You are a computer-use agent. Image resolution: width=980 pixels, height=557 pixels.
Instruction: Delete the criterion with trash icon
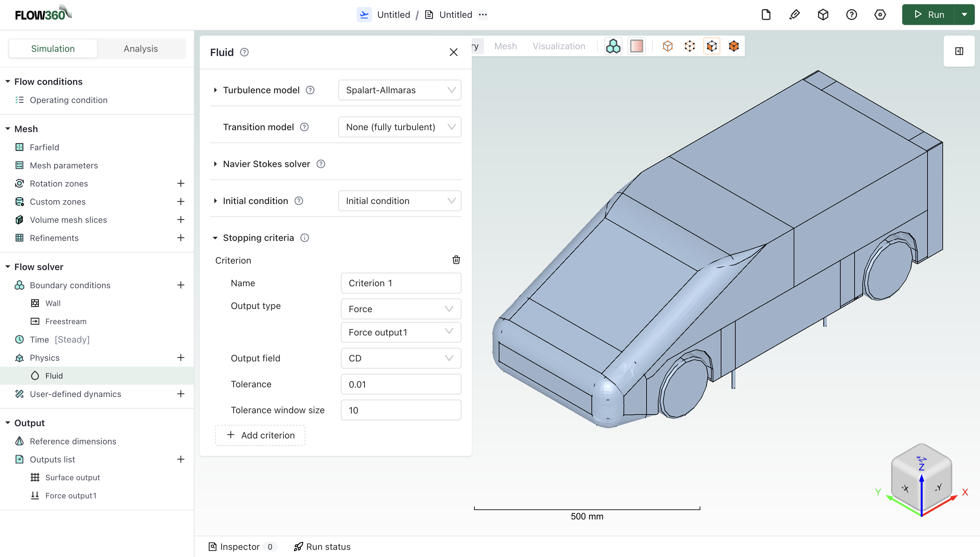click(456, 260)
